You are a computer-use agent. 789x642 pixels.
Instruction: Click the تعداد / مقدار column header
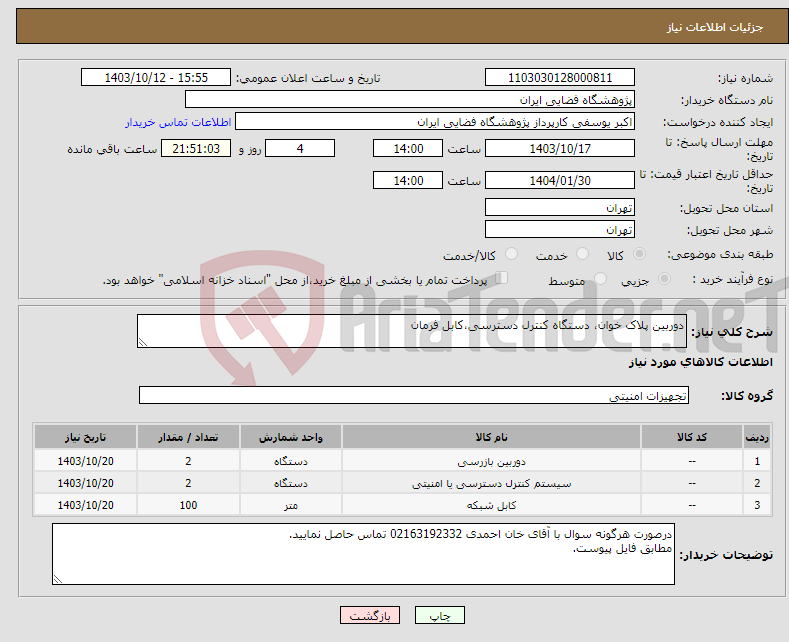pyautogui.click(x=188, y=437)
